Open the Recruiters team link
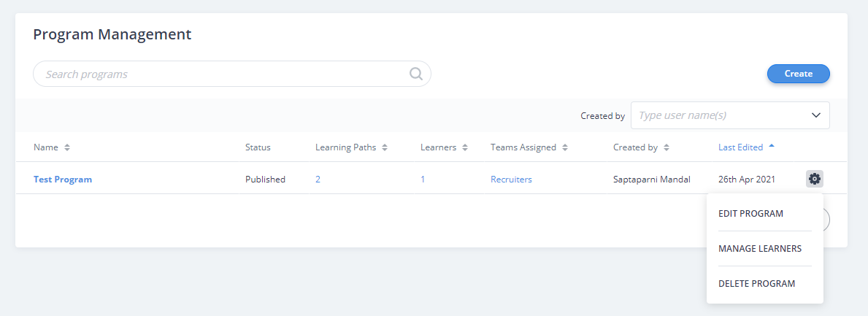868x316 pixels. pos(511,180)
